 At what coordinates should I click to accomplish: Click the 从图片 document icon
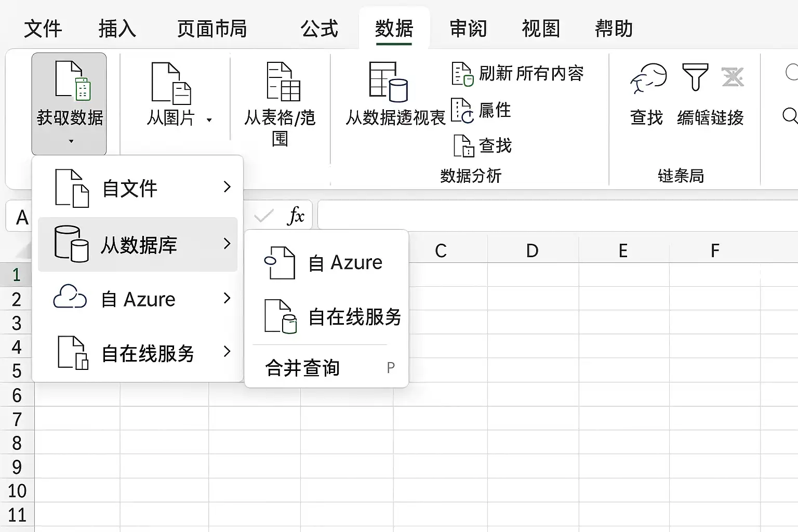pos(171,83)
